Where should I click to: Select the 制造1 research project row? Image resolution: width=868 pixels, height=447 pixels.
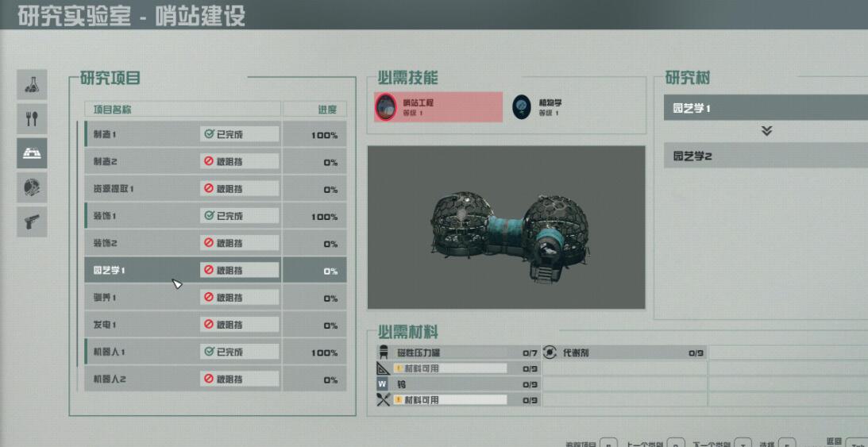pyautogui.click(x=215, y=134)
